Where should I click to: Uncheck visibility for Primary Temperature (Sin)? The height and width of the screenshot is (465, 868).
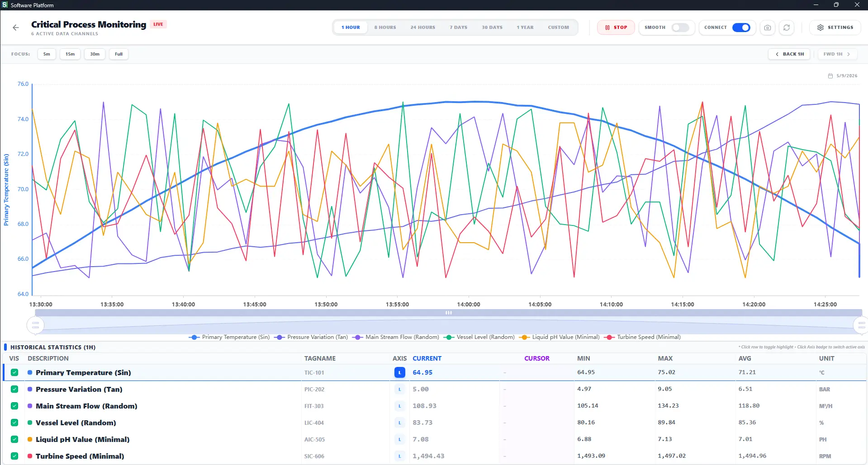tap(14, 372)
